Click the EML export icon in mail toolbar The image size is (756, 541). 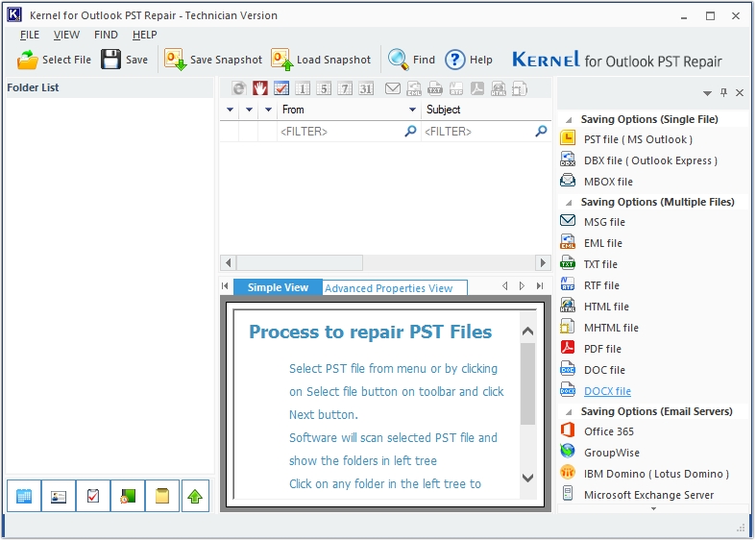(x=414, y=88)
